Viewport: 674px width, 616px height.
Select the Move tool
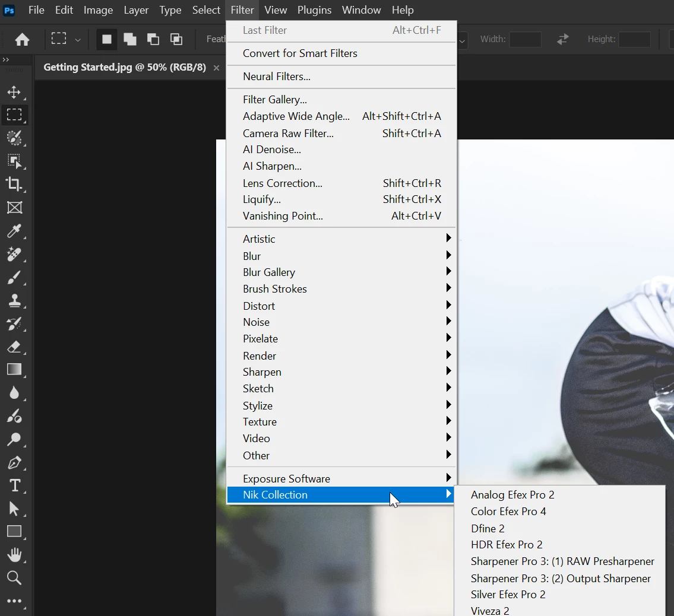tap(14, 93)
